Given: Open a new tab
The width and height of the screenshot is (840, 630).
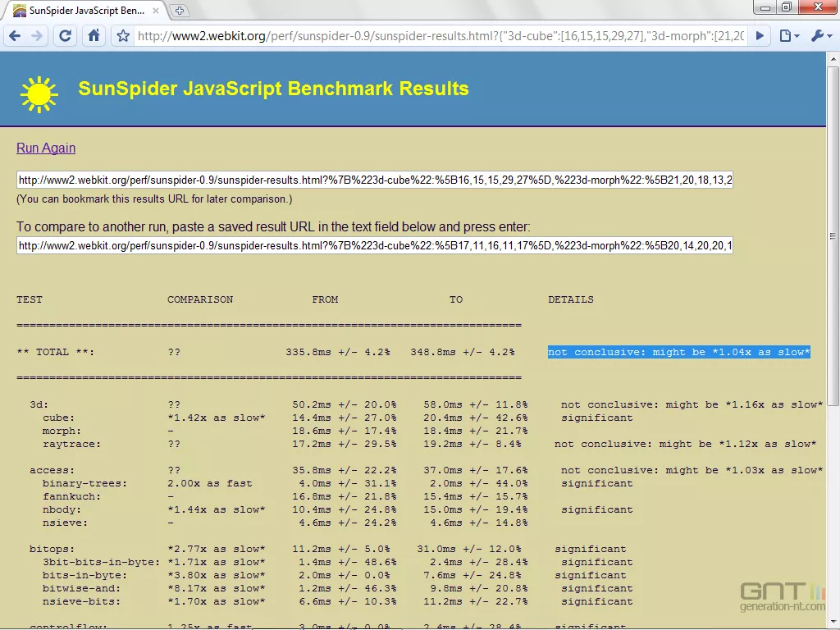Looking at the screenshot, I should 179,10.
